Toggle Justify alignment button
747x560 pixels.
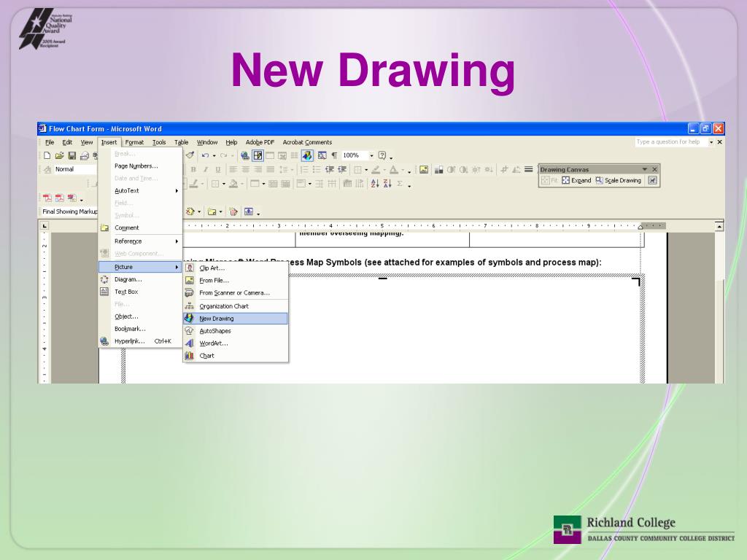pyautogui.click(x=270, y=169)
